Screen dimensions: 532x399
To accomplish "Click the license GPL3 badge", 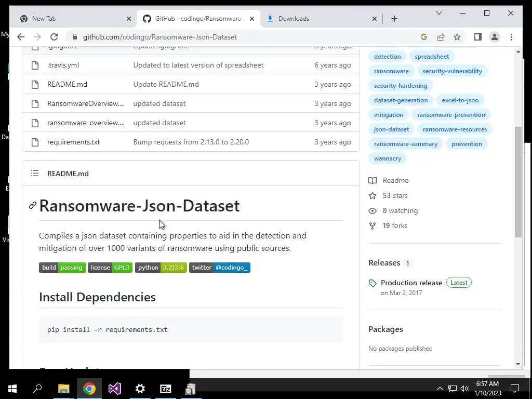I will tap(110, 268).
